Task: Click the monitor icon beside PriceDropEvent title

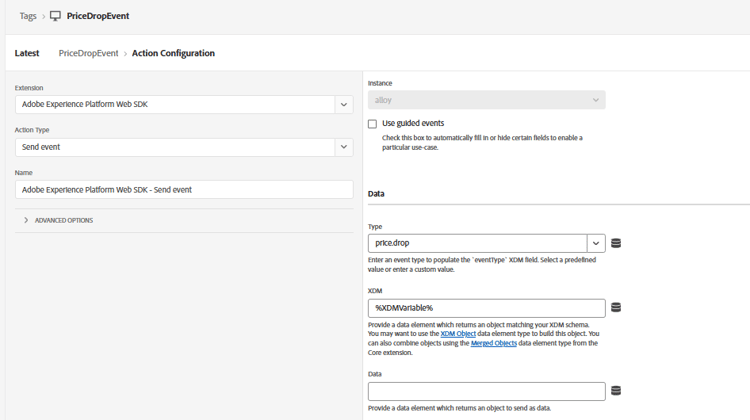Action: click(x=55, y=16)
